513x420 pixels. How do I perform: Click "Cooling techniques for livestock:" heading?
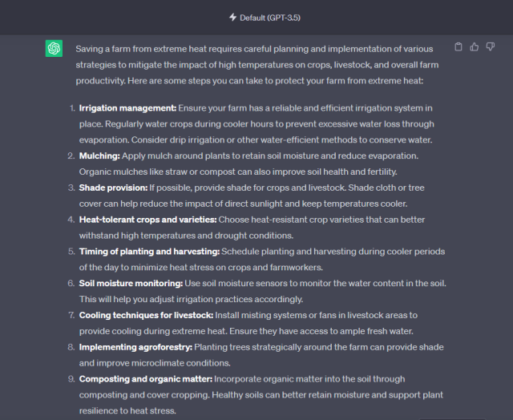coord(146,315)
